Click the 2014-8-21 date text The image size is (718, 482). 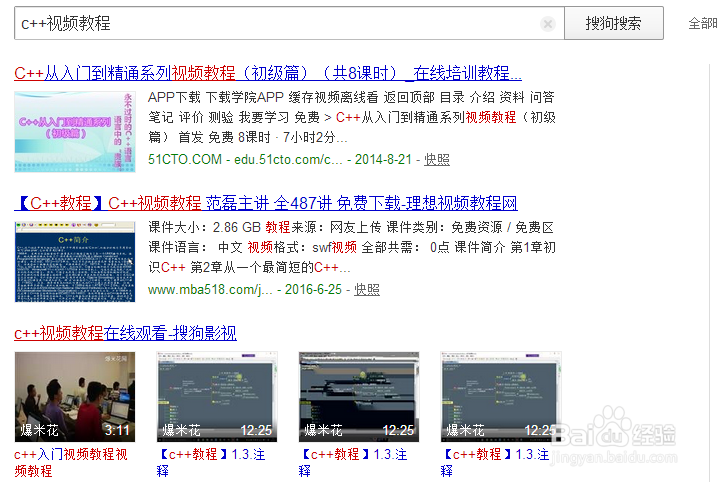click(383, 159)
